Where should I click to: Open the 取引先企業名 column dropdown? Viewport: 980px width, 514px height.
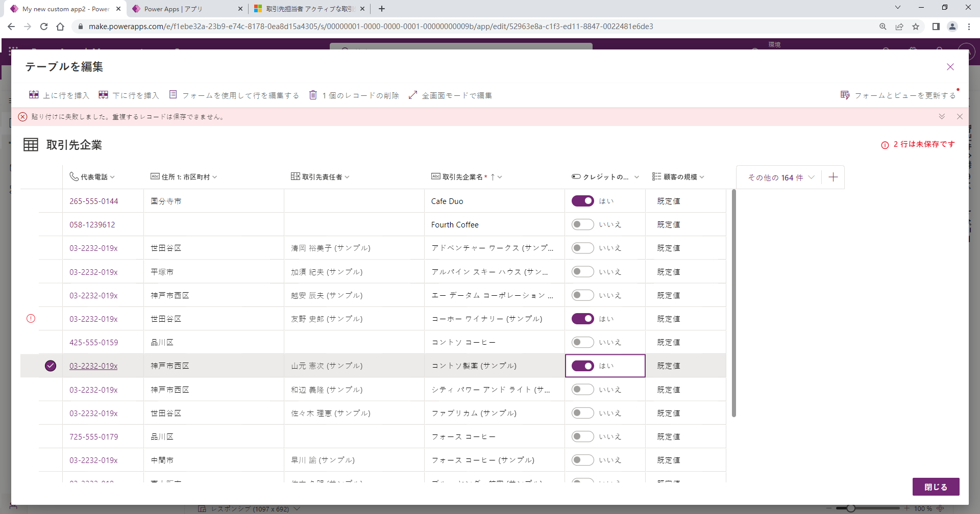[500, 177]
